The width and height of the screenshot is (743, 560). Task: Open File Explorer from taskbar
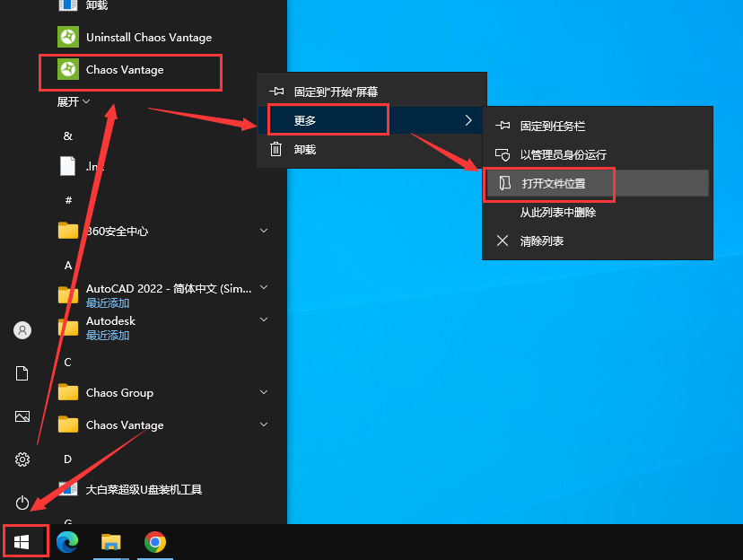(x=111, y=542)
